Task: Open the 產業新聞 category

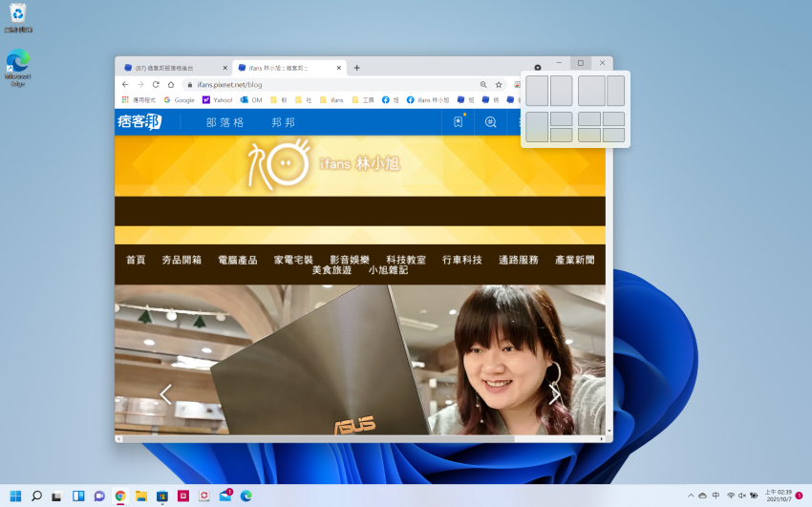Action: pyautogui.click(x=575, y=260)
